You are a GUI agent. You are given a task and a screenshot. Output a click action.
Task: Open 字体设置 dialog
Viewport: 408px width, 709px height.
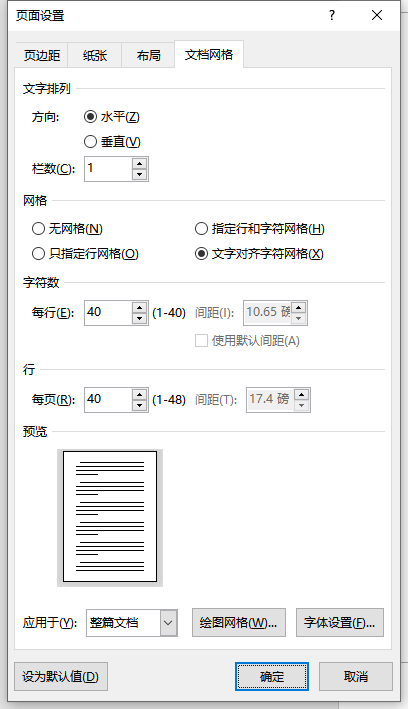tap(340, 623)
